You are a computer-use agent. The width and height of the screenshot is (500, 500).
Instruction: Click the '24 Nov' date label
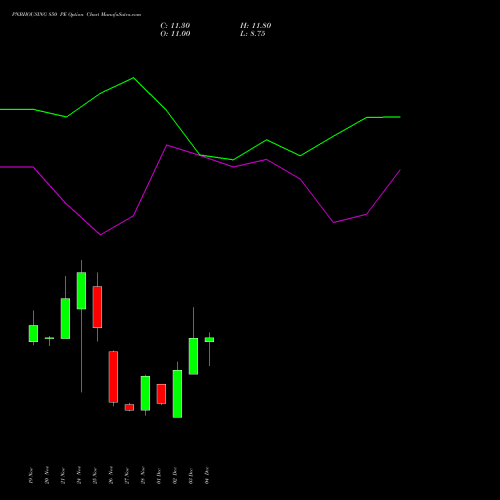tap(79, 476)
